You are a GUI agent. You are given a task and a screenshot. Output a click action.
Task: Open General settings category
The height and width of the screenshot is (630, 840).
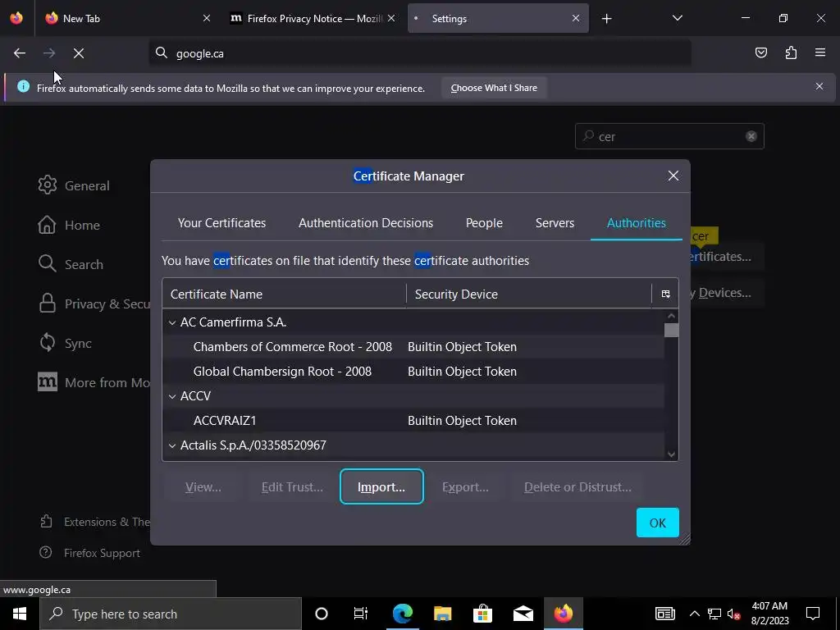(74, 185)
